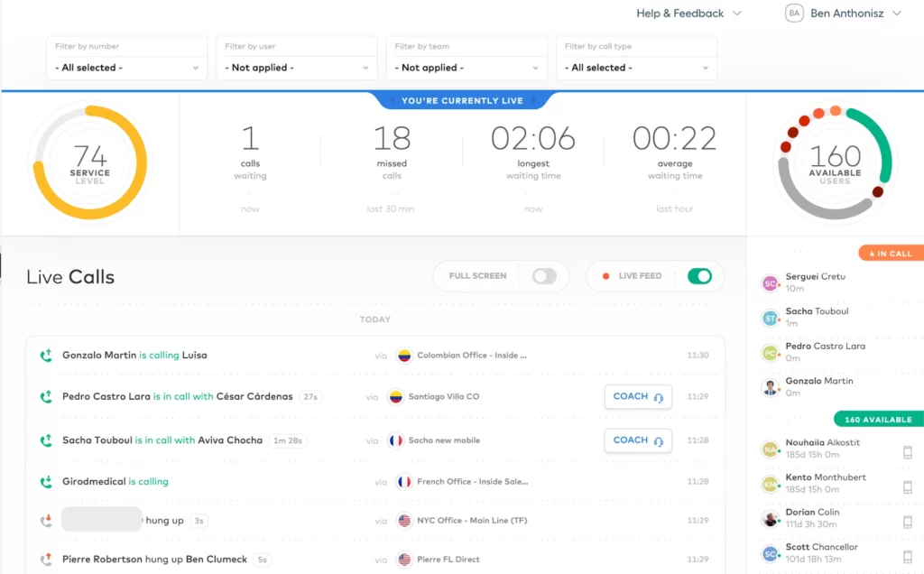Screen dimensions: 924x574
Task: Click Nouhaila Alkostit NA avatar
Action: pos(771,449)
